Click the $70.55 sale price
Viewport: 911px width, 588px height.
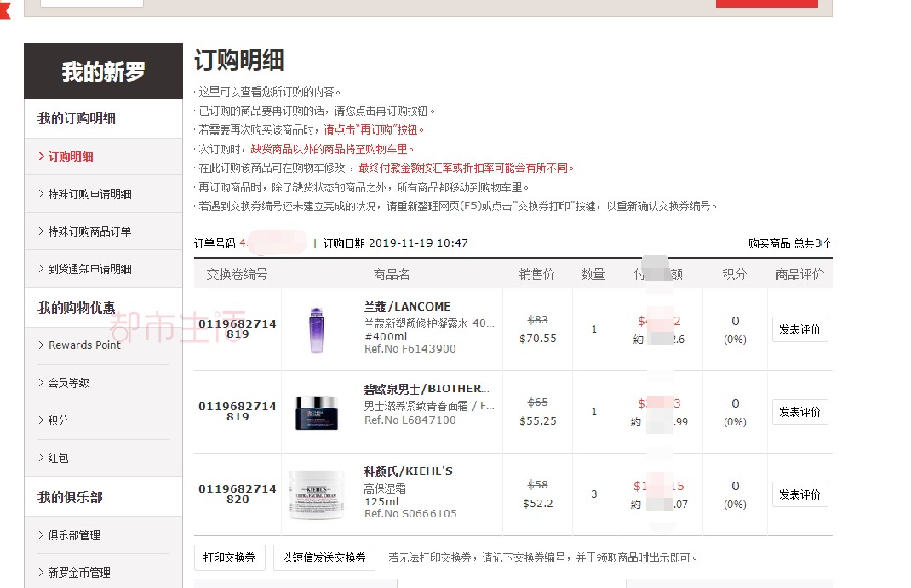(x=538, y=339)
